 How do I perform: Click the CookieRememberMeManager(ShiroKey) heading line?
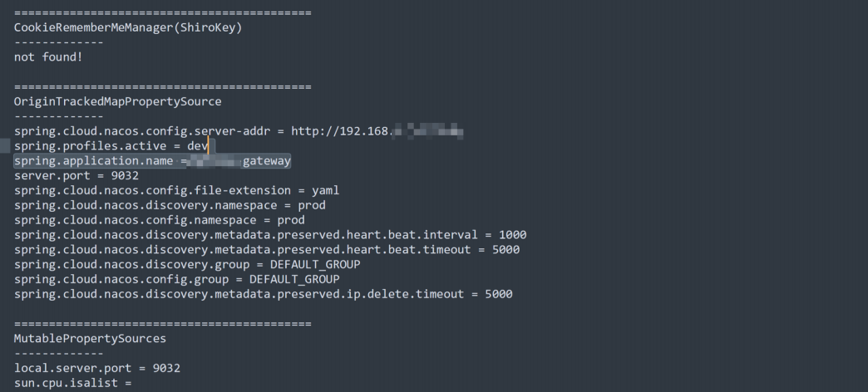pos(127,27)
